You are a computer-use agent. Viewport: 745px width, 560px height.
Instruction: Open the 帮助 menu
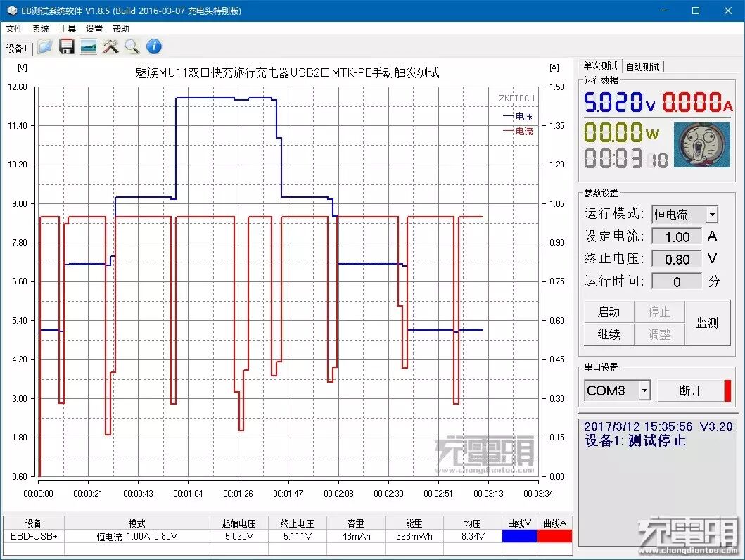[x=121, y=29]
